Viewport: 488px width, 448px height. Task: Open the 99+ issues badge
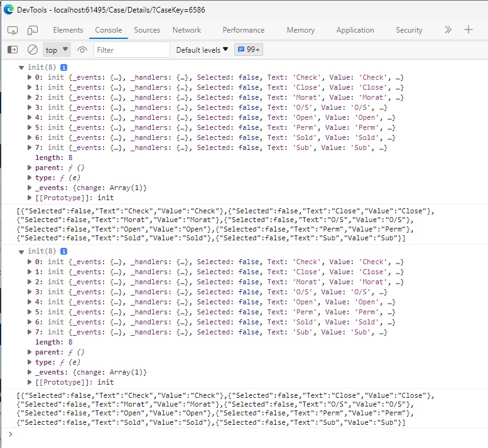(x=249, y=50)
